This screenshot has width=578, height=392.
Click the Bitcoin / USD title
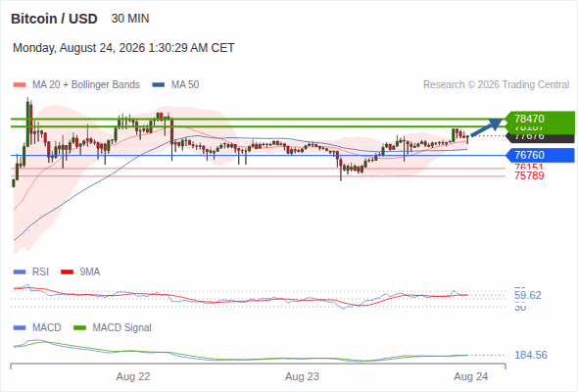[x=54, y=19]
